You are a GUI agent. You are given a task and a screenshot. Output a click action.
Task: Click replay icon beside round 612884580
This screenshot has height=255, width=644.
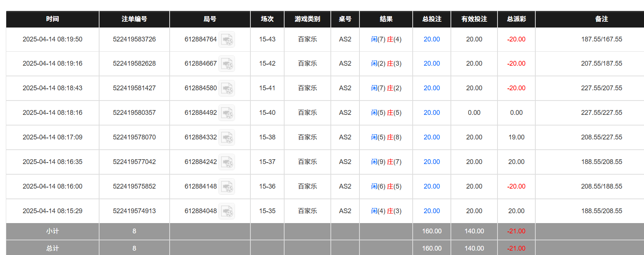click(227, 88)
